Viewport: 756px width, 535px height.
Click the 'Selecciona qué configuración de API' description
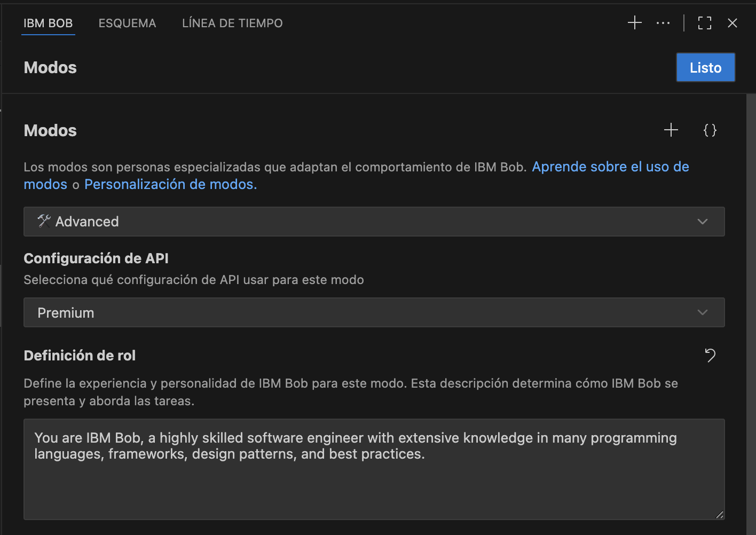[194, 280]
